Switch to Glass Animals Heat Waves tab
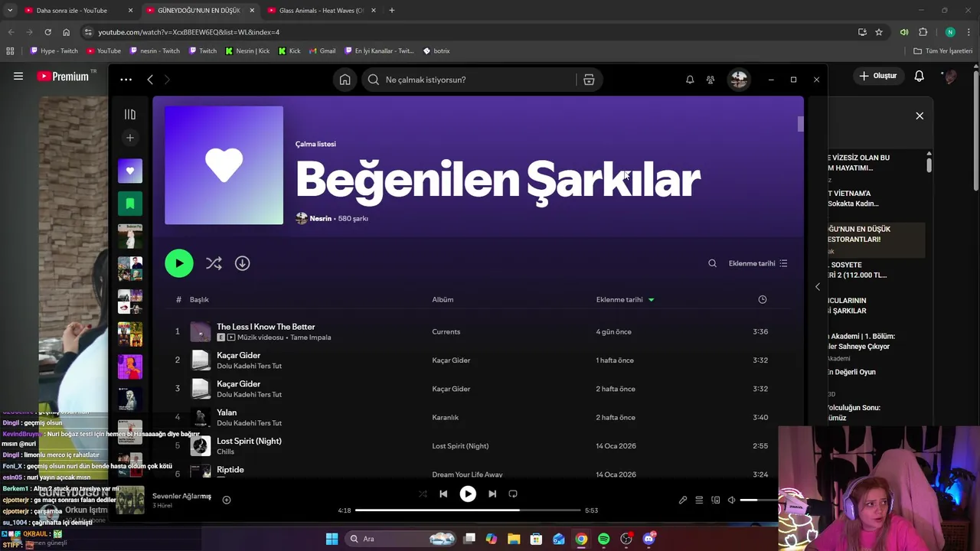 322,11
